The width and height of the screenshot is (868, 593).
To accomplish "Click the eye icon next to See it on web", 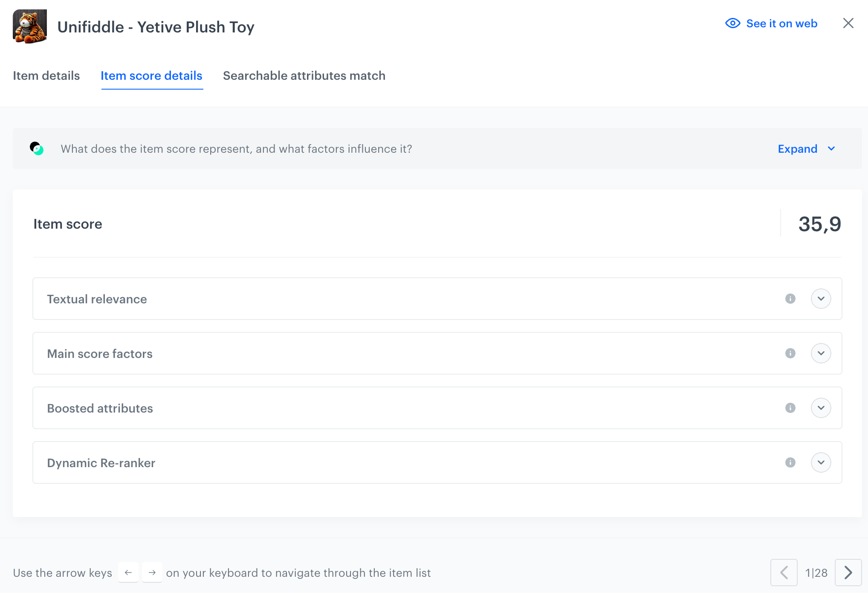I will (732, 23).
